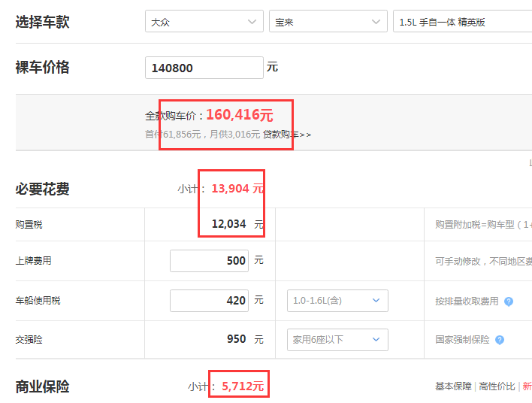Click the 交强险 row label

pyautogui.click(x=29, y=340)
